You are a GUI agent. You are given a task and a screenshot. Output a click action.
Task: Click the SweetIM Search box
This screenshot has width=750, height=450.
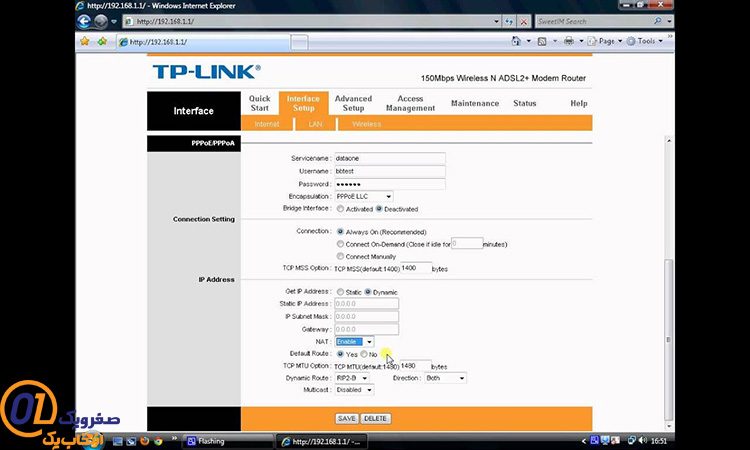point(593,21)
